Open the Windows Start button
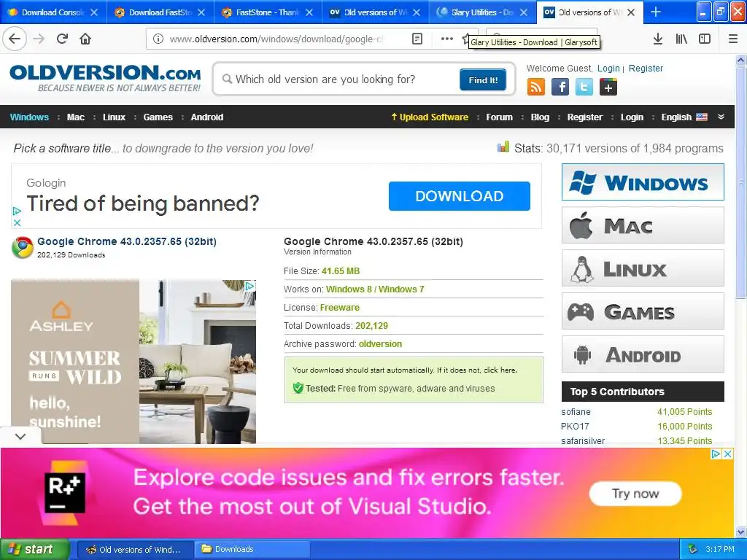This screenshot has width=747, height=560. (x=34, y=549)
